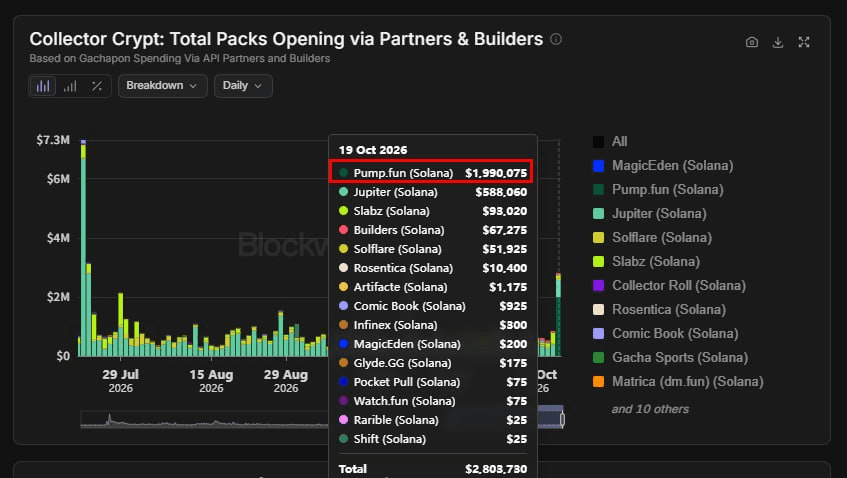
Task: Click the late-July yellow-green peak bar
Action: coord(120,324)
